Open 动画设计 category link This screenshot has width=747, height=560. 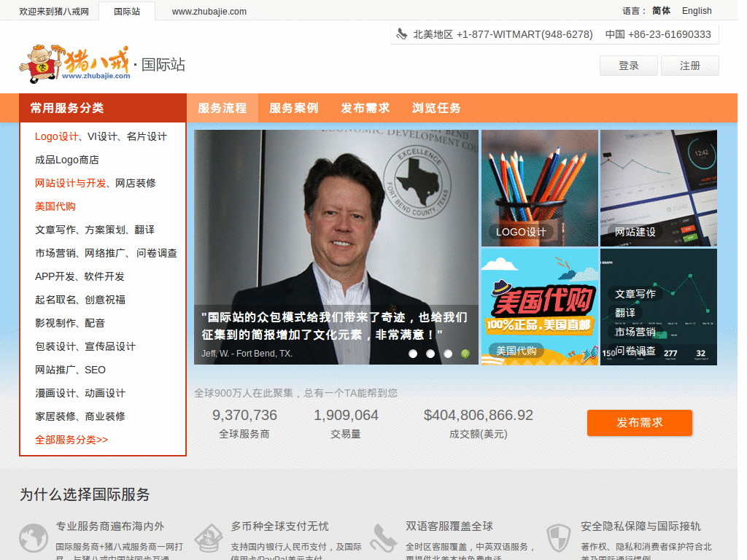pyautogui.click(x=105, y=393)
